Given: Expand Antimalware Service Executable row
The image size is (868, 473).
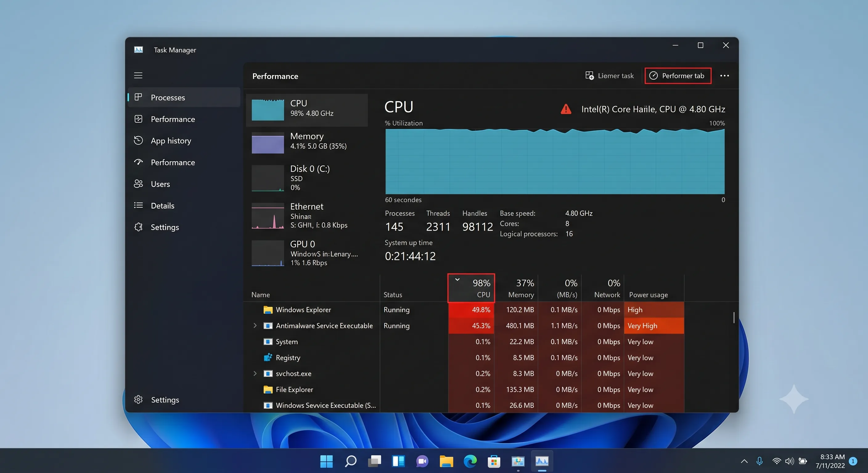Looking at the screenshot, I should (255, 325).
